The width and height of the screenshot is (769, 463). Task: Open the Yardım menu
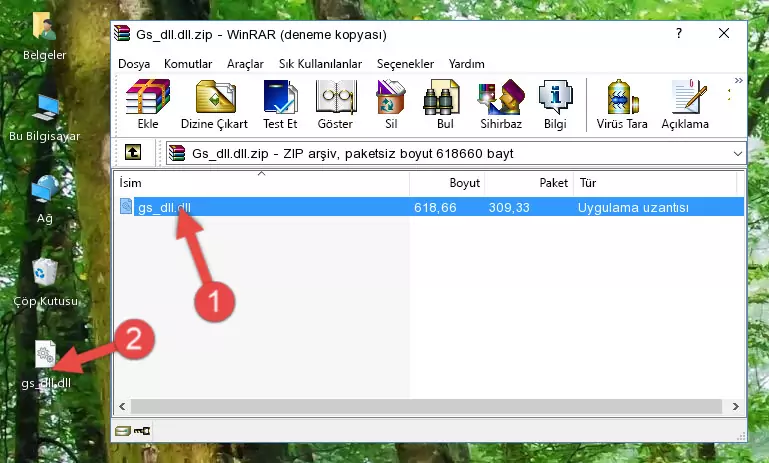click(466, 64)
